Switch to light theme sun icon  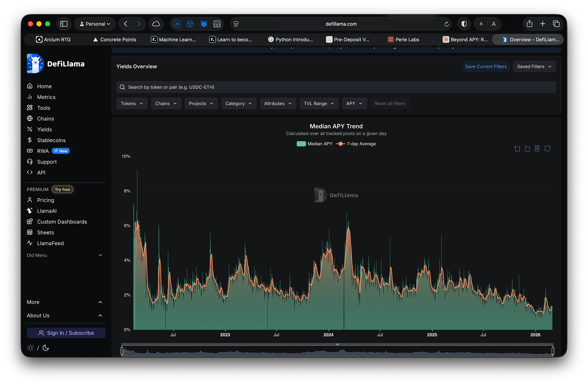pyautogui.click(x=30, y=348)
